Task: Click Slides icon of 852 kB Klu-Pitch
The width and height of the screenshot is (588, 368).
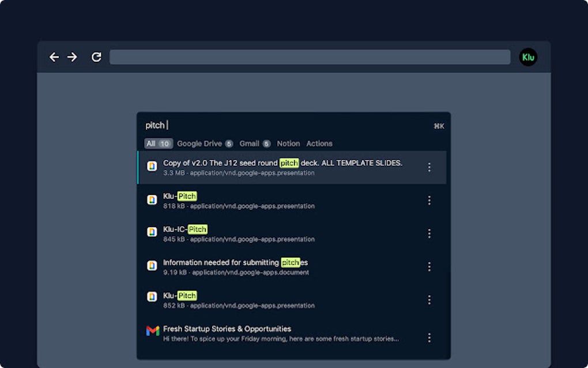Action: click(x=152, y=296)
